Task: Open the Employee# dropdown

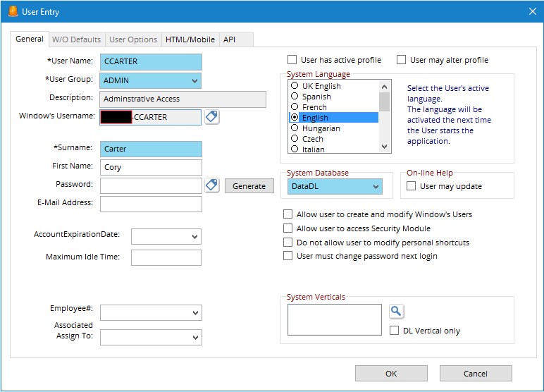Action: coord(195,313)
